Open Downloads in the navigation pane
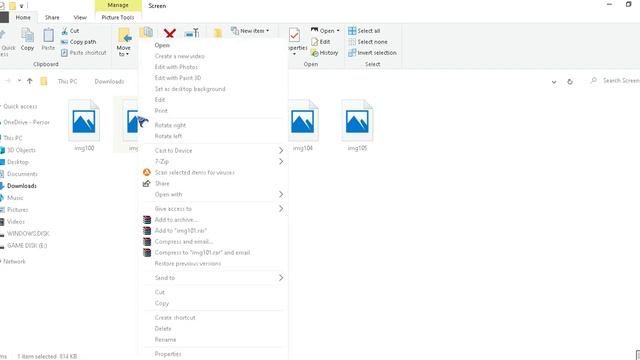Viewport: 640px width, 360px height. [x=22, y=186]
